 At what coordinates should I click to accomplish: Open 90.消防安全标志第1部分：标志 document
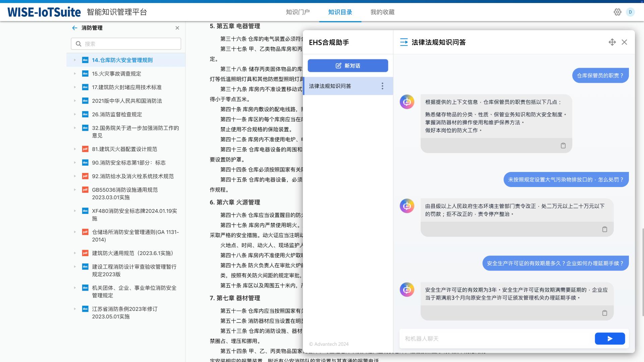point(129,163)
